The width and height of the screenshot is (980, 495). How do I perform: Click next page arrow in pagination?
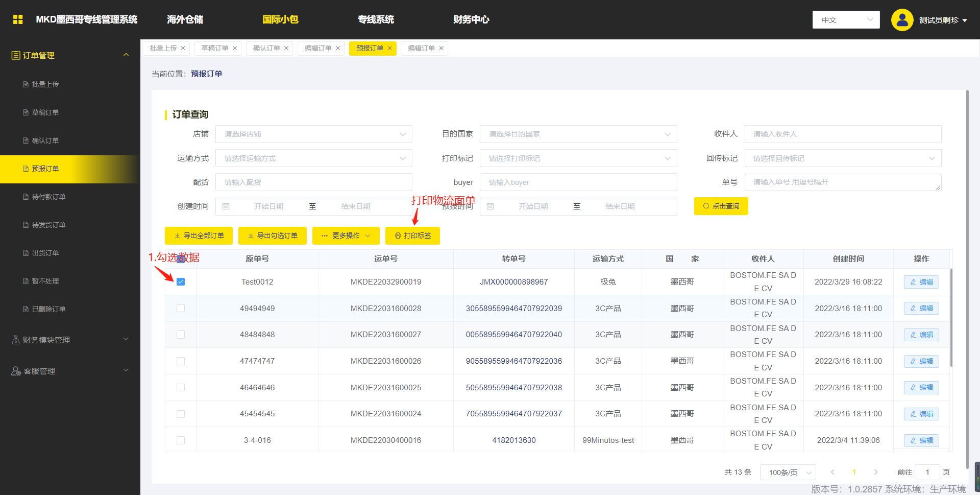click(876, 472)
